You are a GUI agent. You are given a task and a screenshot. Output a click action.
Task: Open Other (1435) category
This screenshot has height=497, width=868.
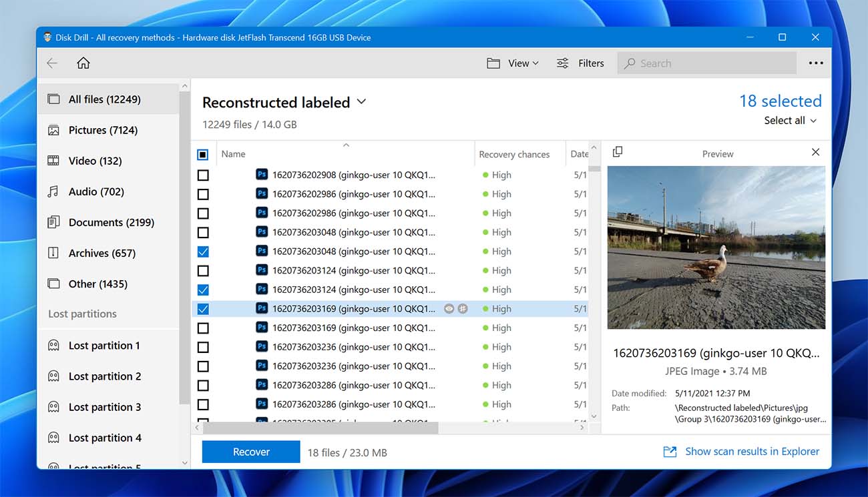[x=108, y=284]
